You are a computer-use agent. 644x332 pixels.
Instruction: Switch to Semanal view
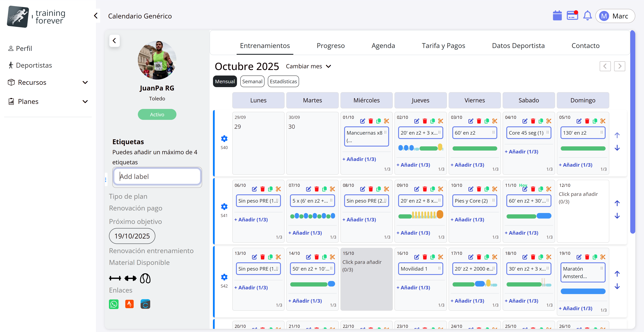(x=252, y=82)
